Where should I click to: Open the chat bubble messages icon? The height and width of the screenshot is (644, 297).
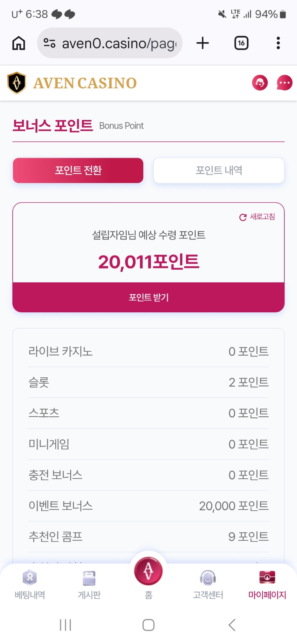coord(284,82)
